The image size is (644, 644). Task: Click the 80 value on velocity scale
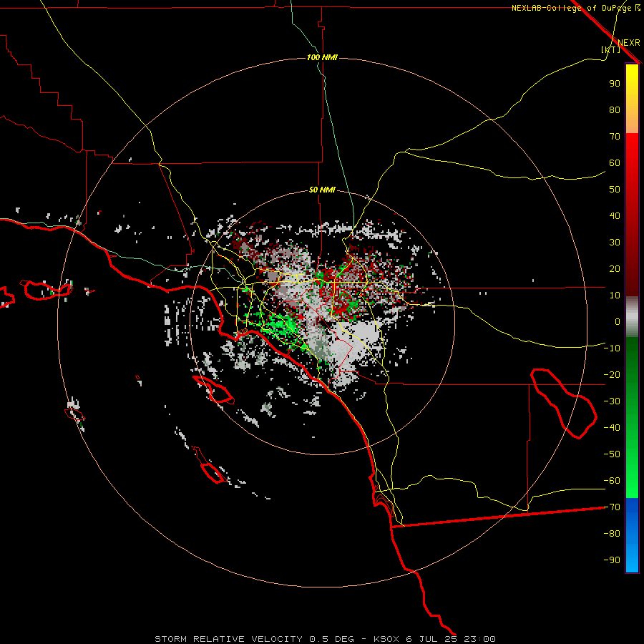pyautogui.click(x=615, y=110)
